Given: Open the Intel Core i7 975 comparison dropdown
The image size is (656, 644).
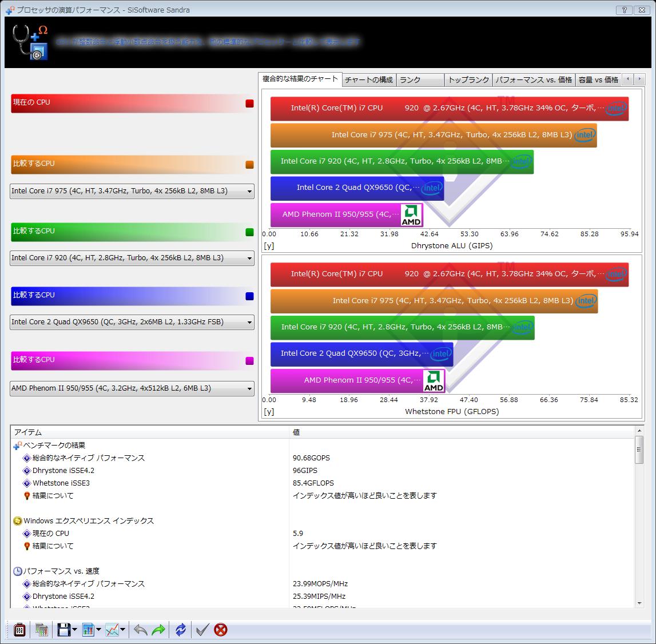Looking at the screenshot, I should 132,191.
